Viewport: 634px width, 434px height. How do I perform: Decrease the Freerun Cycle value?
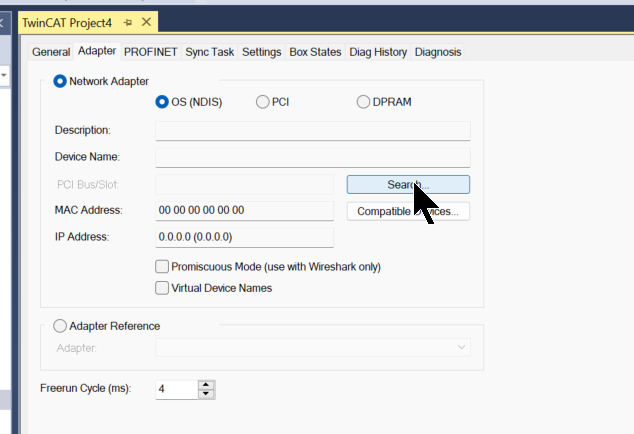click(206, 394)
